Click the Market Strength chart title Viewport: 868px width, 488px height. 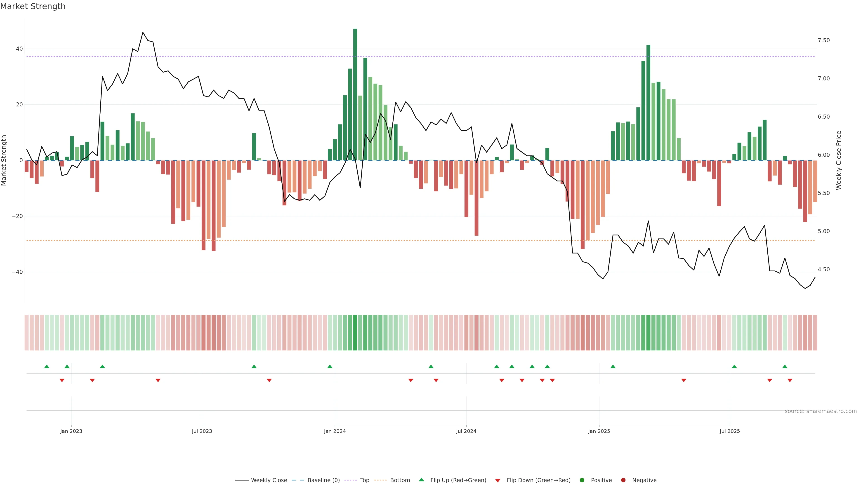pos(33,6)
